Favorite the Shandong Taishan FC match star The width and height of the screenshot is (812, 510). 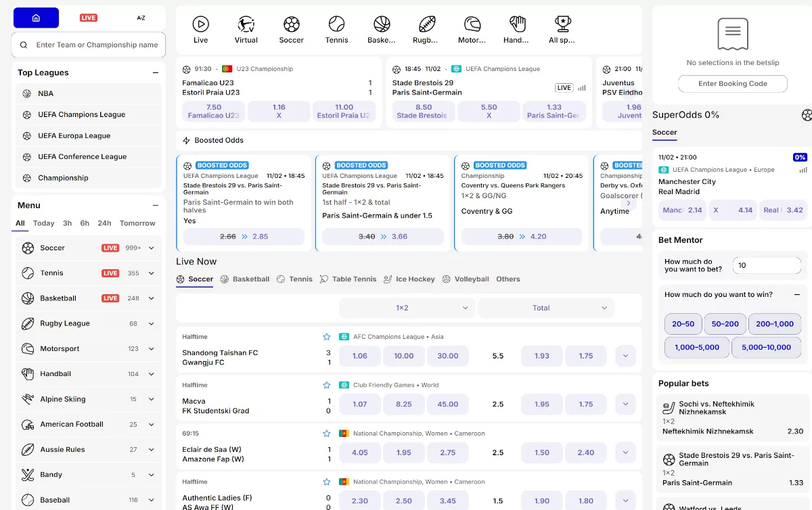click(x=327, y=336)
